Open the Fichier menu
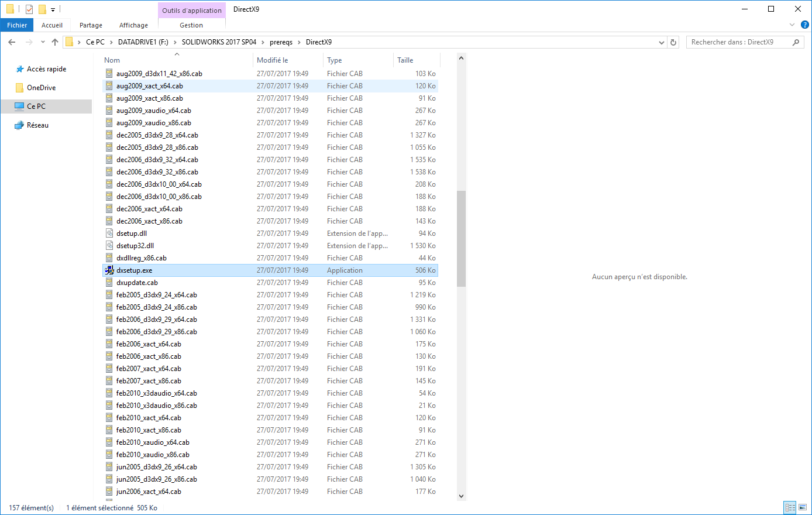Image resolution: width=812 pixels, height=515 pixels. 17,25
